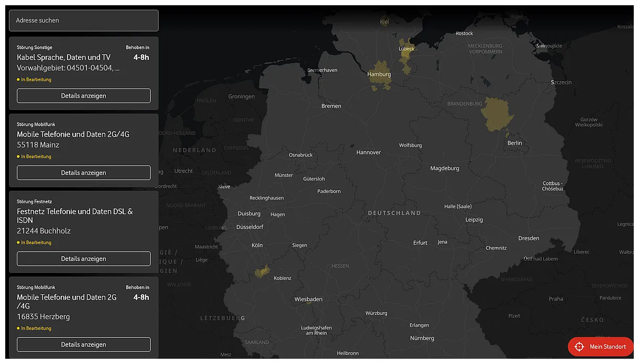This screenshot has height=364, width=639.
Task: Click the In Bearbeitung dot on Herzberg card
Action: (17, 328)
